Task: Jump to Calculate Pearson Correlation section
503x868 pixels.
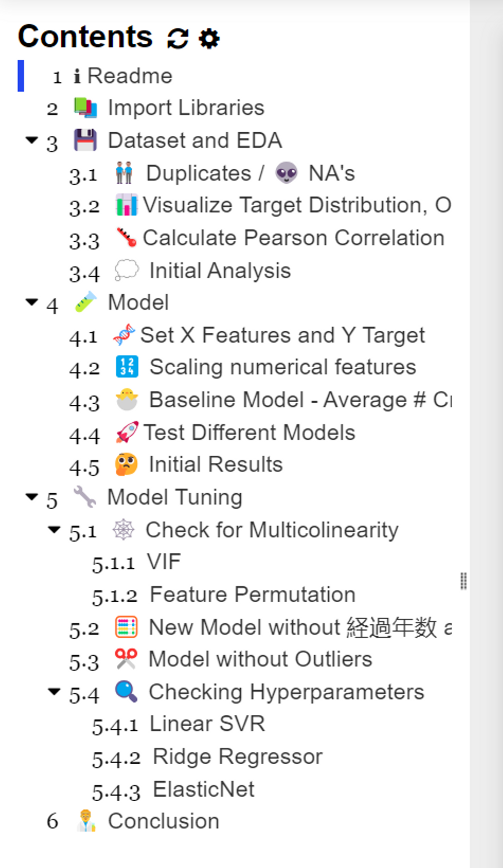Action: point(293,238)
